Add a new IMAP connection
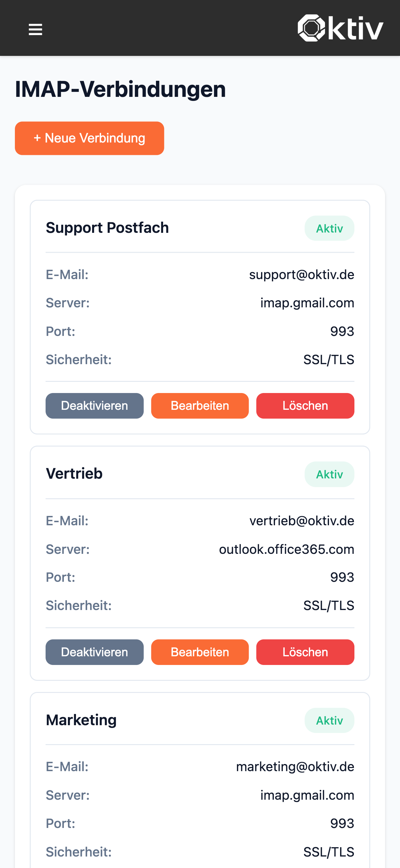 point(89,138)
